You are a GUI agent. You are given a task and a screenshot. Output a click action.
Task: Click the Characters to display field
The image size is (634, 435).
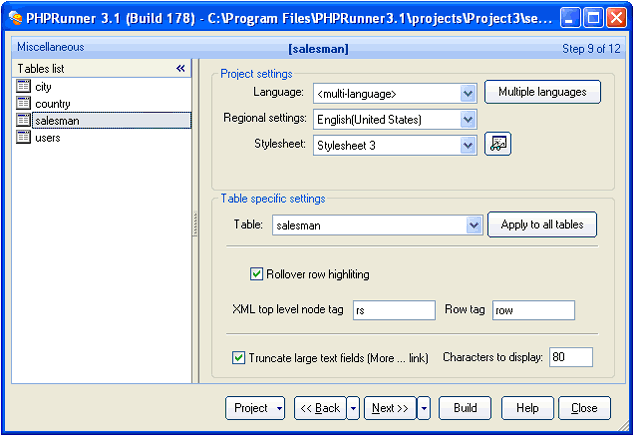click(x=571, y=357)
